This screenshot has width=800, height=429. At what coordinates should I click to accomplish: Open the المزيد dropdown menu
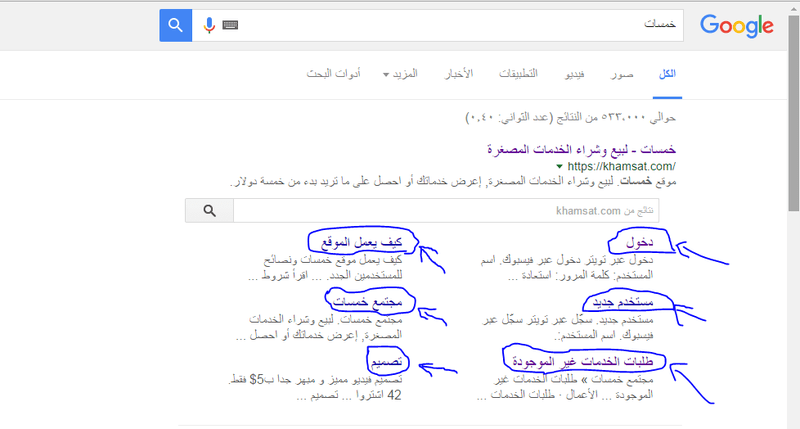[401, 74]
